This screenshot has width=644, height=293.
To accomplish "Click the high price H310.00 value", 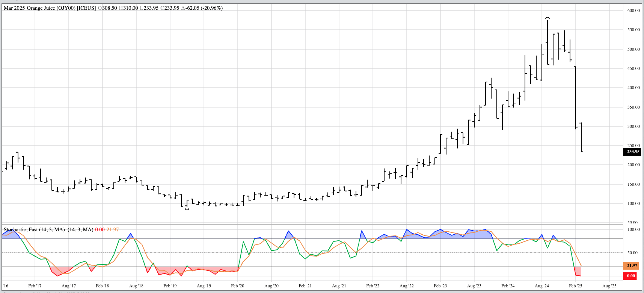I will (x=128, y=8).
